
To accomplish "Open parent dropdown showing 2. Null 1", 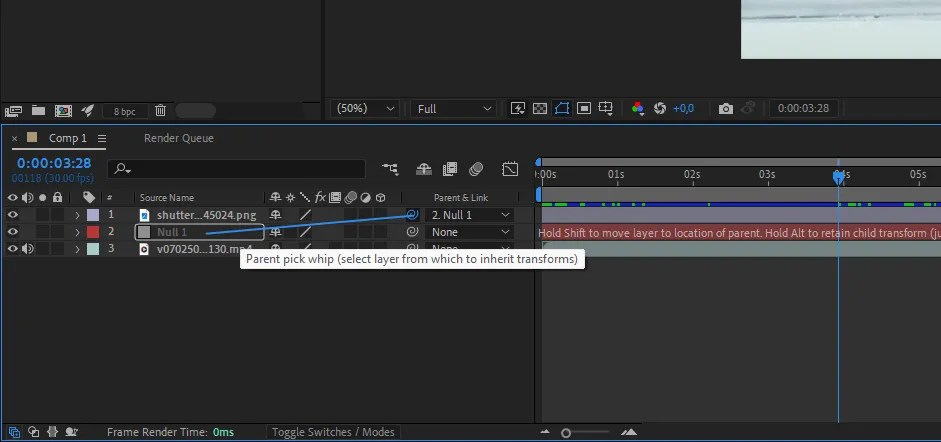I will click(x=470, y=215).
